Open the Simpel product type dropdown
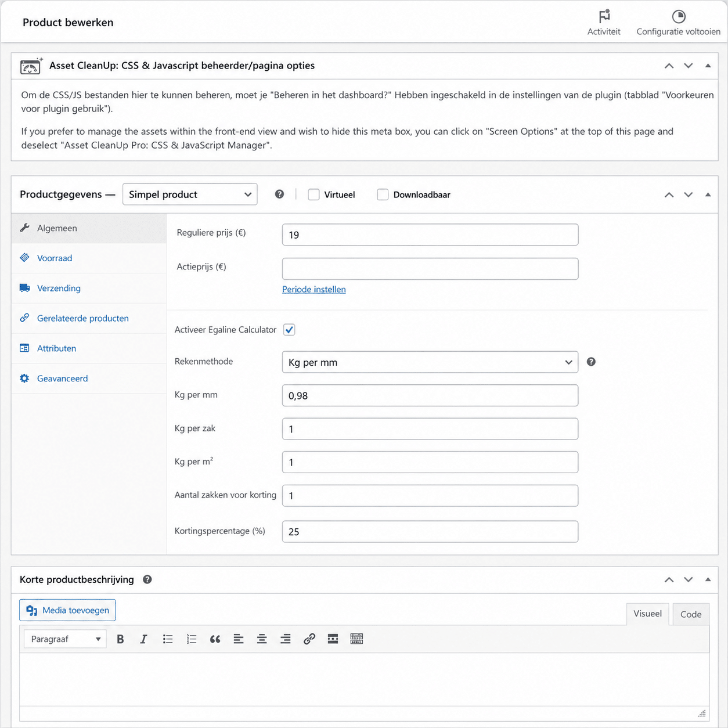This screenshot has height=728, width=728. pos(189,194)
